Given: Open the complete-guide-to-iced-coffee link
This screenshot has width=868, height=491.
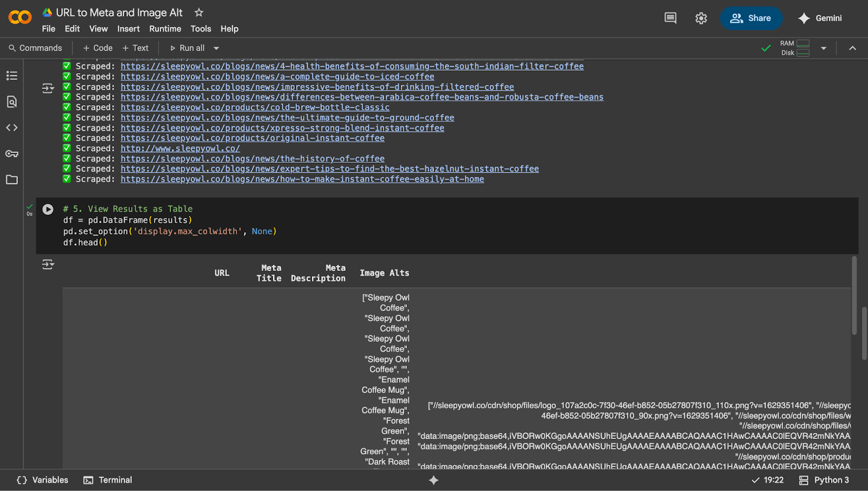Looking at the screenshot, I should click(277, 76).
